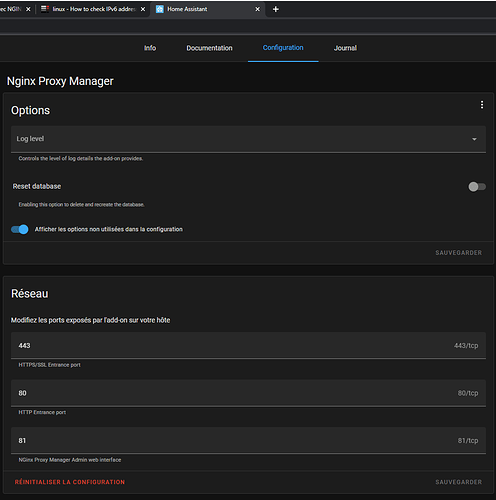Click Réinitialiser la configuration button
The height and width of the screenshot is (500, 496).
(x=70, y=482)
